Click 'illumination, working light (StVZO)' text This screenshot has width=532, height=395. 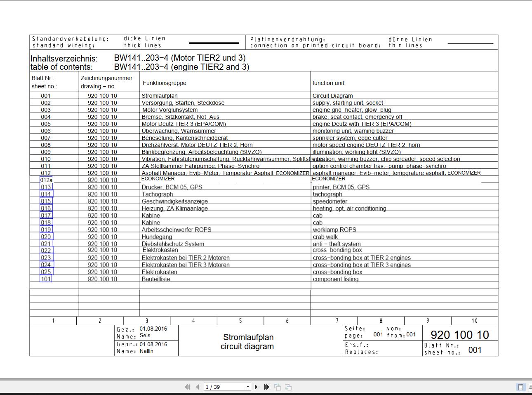tap(357, 152)
